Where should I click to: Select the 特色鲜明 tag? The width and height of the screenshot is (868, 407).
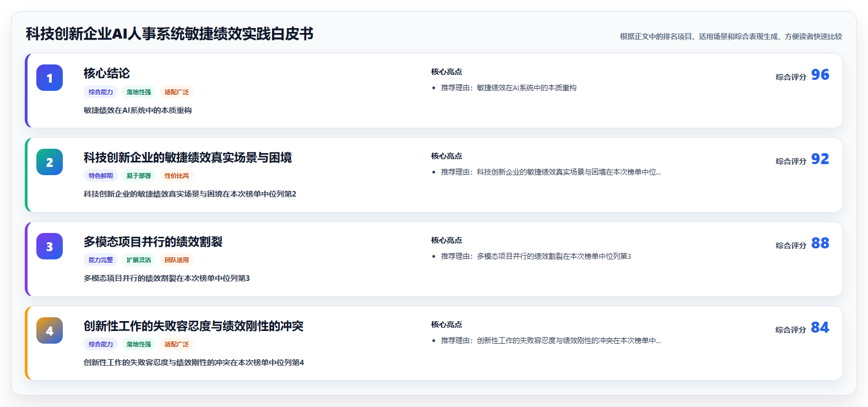(101, 176)
